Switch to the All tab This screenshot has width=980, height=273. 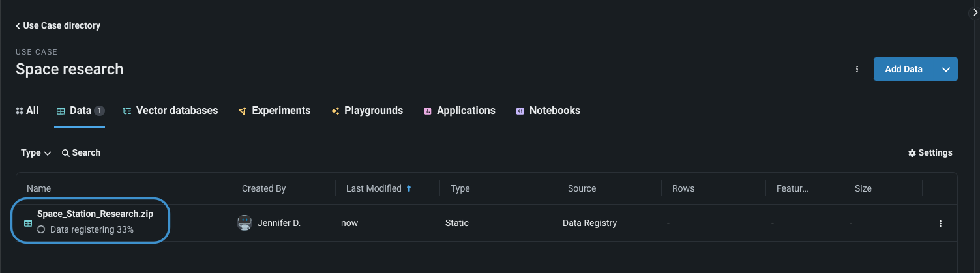point(27,111)
